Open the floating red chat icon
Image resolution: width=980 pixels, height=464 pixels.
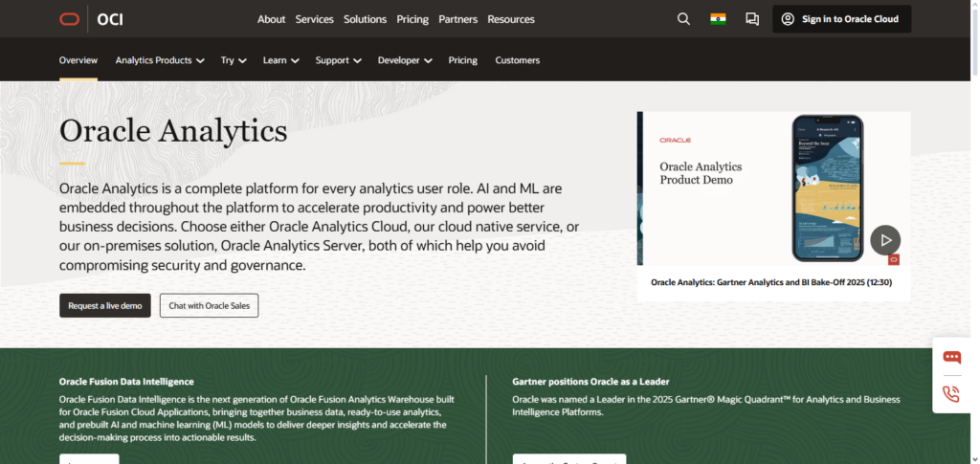click(x=951, y=357)
